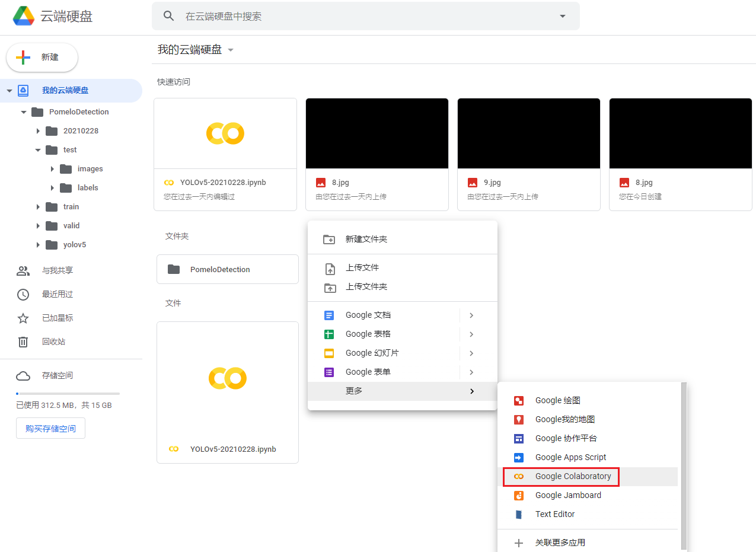Open the PomeloDetection folder card
The width and height of the screenshot is (756, 552).
(x=228, y=269)
